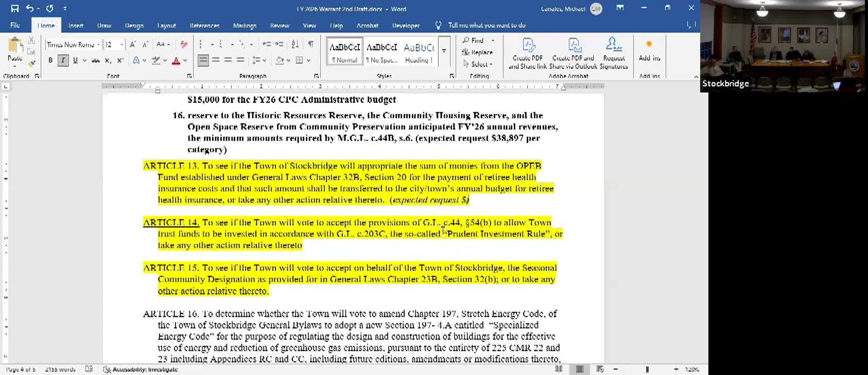Toggle Italic formatting
This screenshot has width=868, height=375.
coord(63,60)
